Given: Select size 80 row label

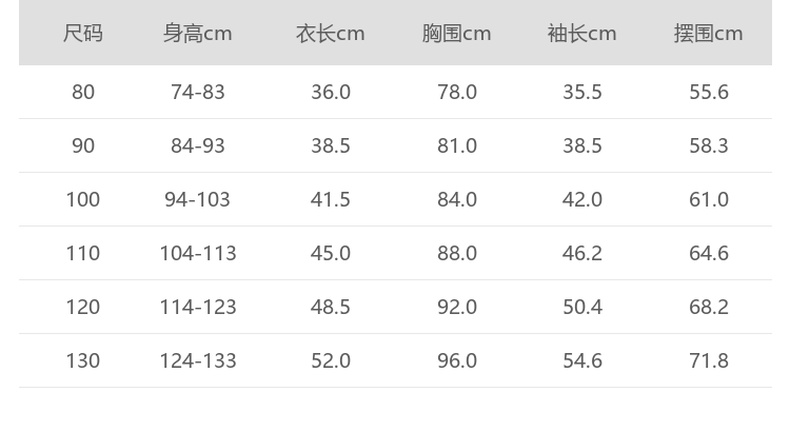Looking at the screenshot, I should click(x=83, y=92).
